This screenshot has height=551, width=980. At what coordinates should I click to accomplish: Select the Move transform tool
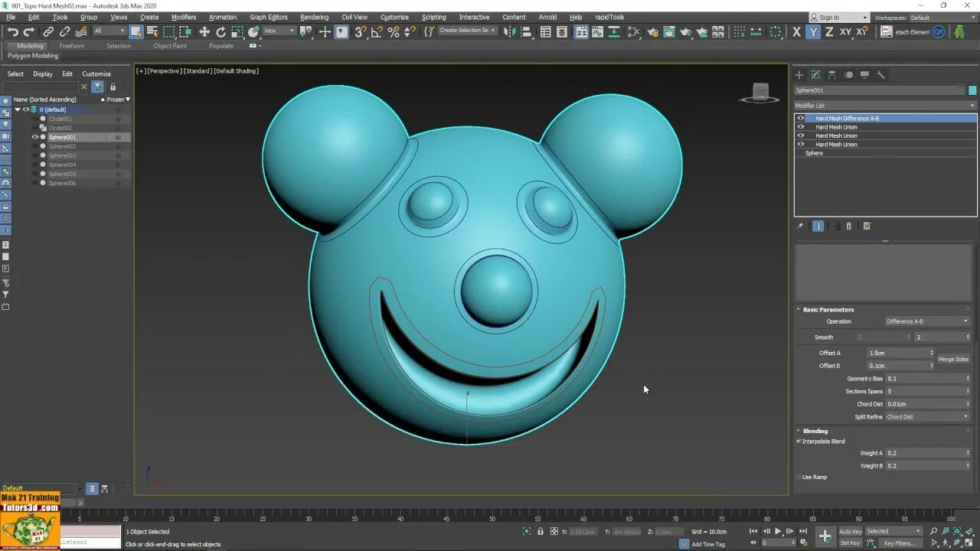click(x=204, y=31)
